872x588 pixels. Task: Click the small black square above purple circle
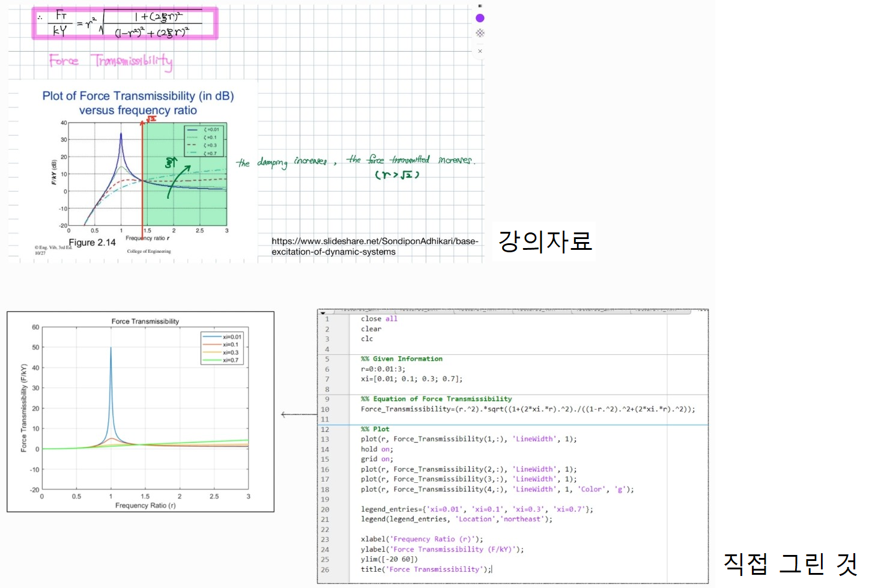(480, 5)
